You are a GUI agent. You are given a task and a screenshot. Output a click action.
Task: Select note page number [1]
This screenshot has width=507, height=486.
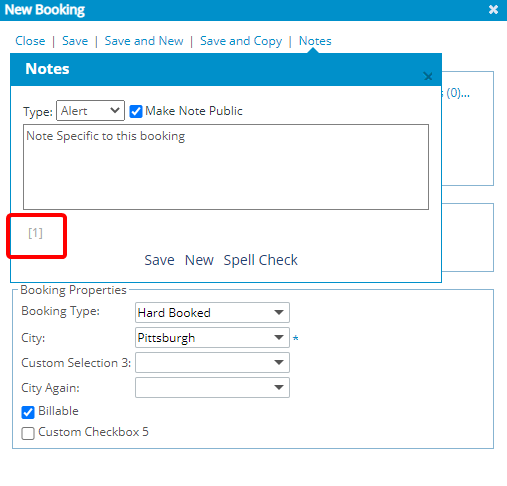pyautogui.click(x=35, y=233)
